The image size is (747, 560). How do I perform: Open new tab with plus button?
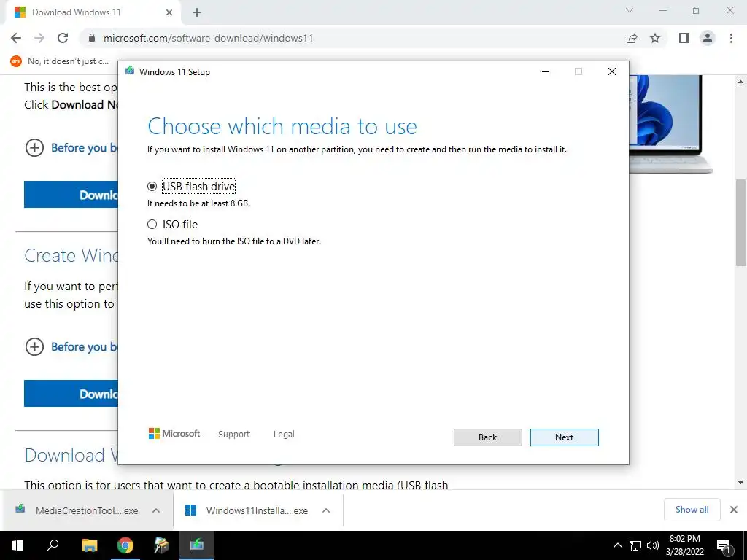197,12
